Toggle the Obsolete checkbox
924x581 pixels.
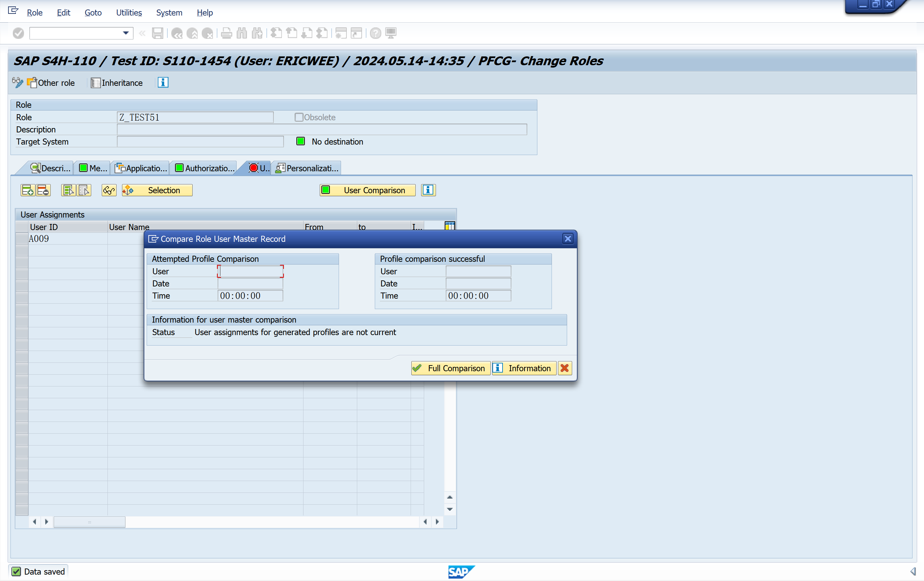tap(298, 117)
